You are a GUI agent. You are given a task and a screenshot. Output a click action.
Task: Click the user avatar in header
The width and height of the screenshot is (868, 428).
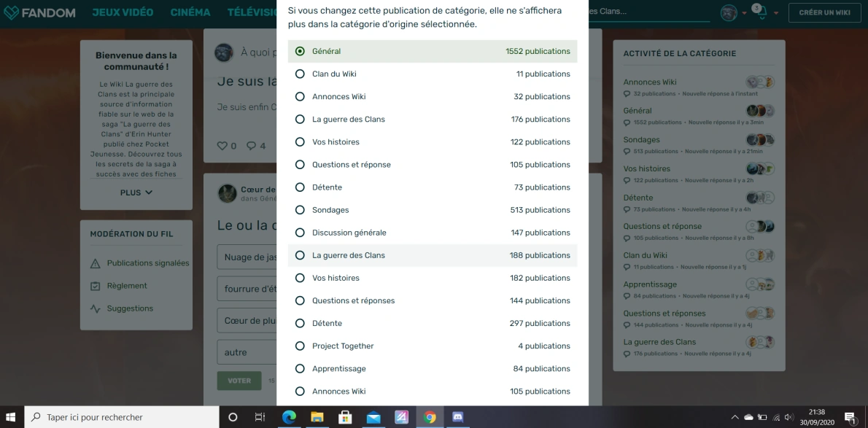pos(728,12)
